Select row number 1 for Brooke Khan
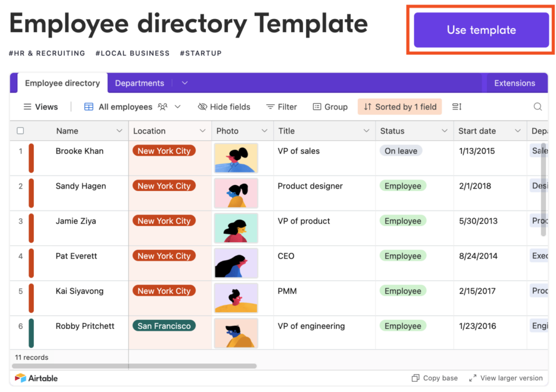 point(21,151)
